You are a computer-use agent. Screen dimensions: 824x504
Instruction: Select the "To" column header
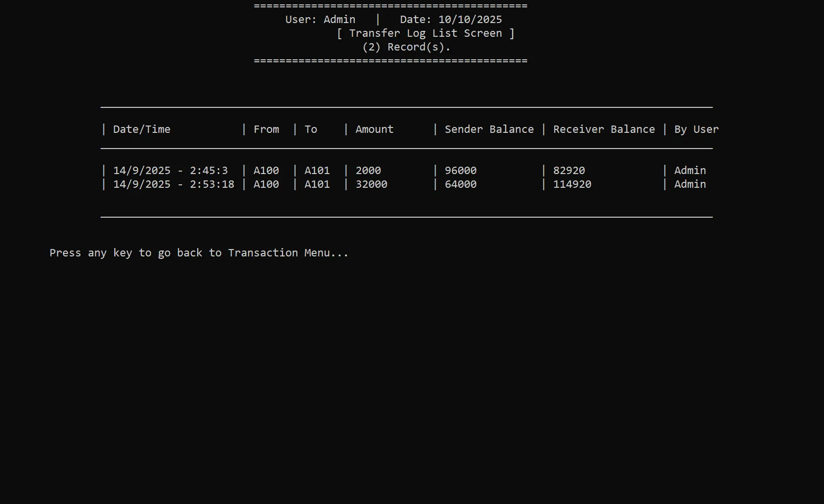pos(311,129)
